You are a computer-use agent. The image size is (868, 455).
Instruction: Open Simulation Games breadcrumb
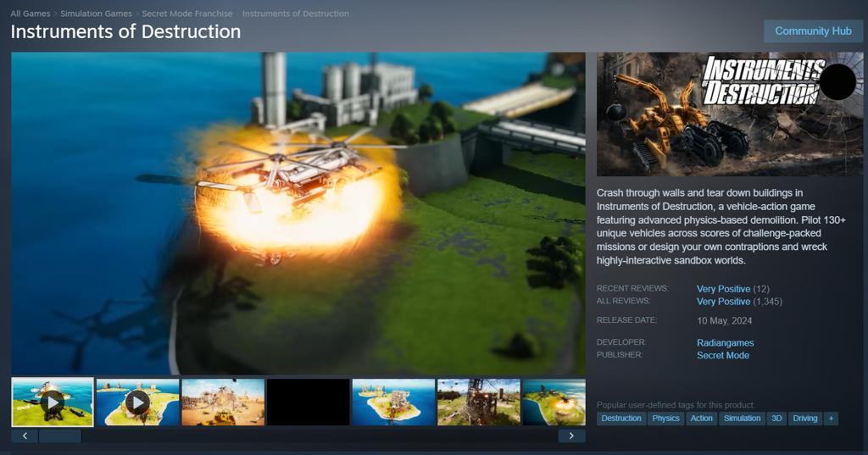pos(96,14)
